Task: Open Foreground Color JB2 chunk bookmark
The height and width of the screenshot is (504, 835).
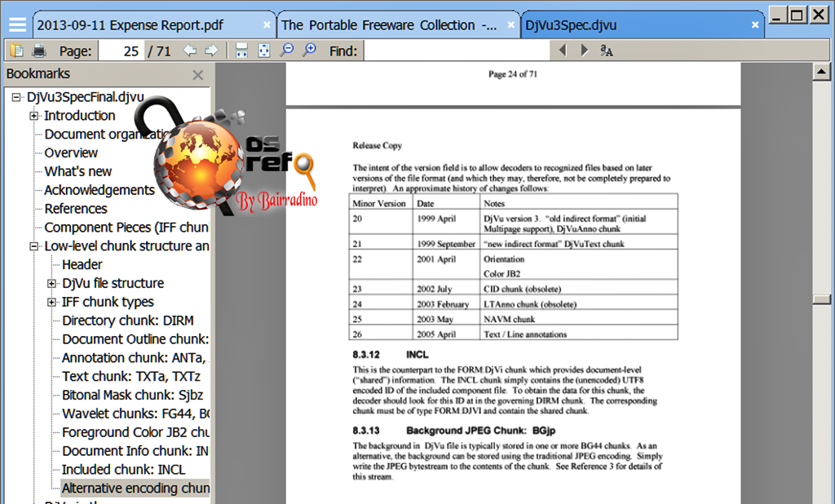Action: point(135,432)
